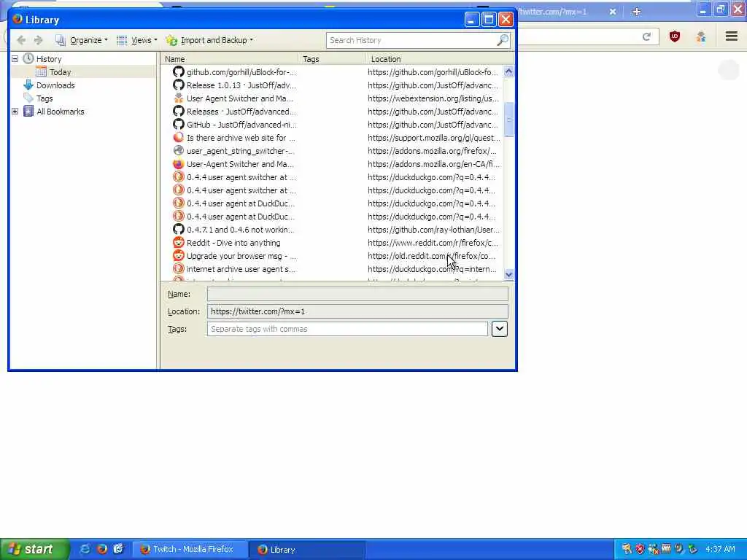
Task: Click the Reddit favicon beside the Reddit - Dive entry
Action: coord(178,243)
